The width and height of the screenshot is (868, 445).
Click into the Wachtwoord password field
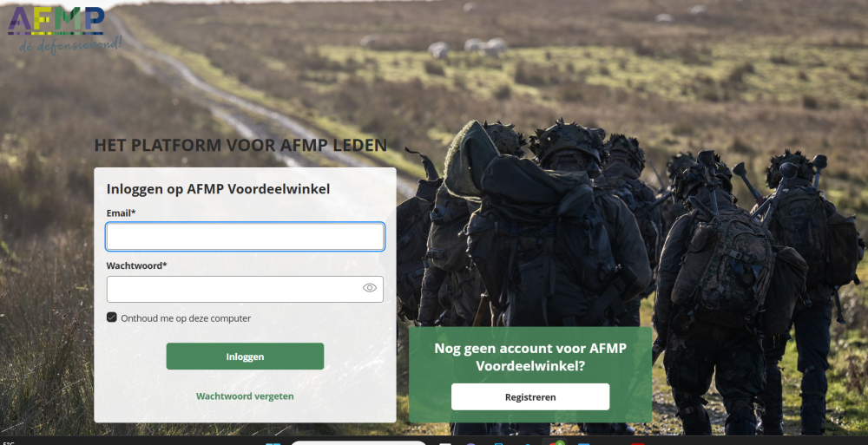pyautogui.click(x=246, y=290)
